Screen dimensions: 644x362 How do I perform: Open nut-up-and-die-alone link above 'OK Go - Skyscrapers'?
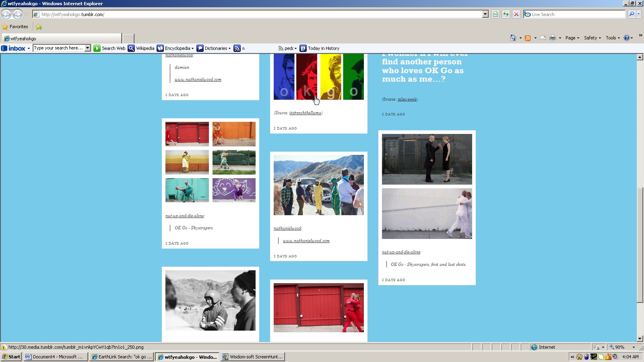(184, 216)
